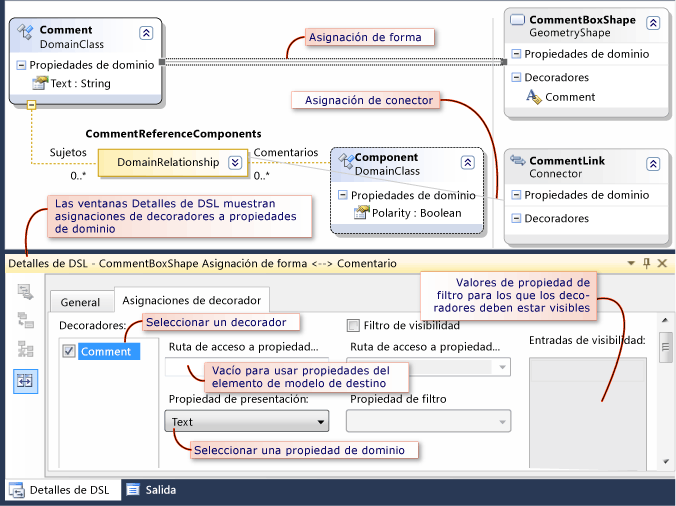Collapse Propiedades de dominio in CommentBoxShape
The image size is (676, 506).
coord(516,54)
